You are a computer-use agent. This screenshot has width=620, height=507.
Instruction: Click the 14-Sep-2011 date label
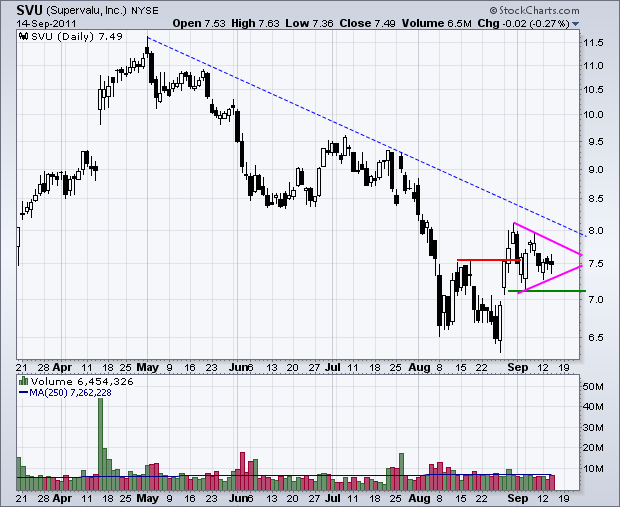pos(46,23)
